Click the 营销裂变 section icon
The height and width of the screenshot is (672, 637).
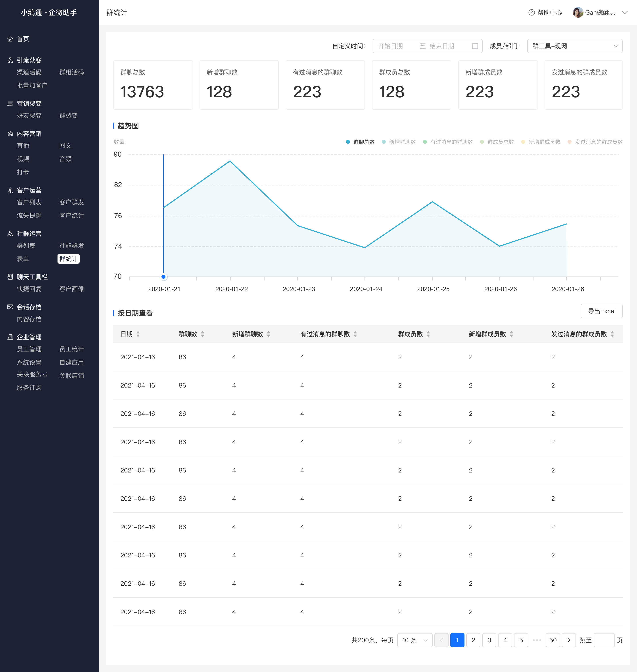(10, 104)
